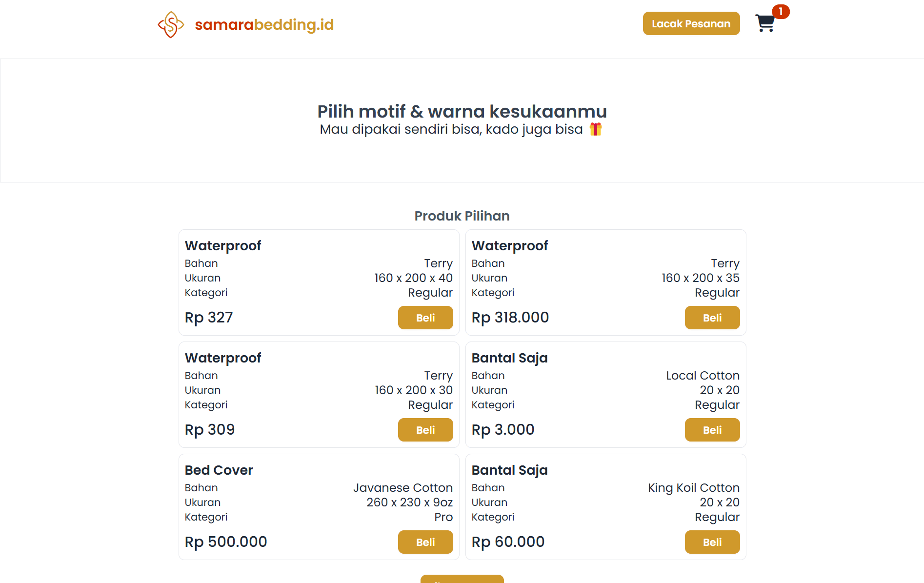The height and width of the screenshot is (583, 924).
Task: Open the Bed Cover product title
Action: pyautogui.click(x=219, y=470)
